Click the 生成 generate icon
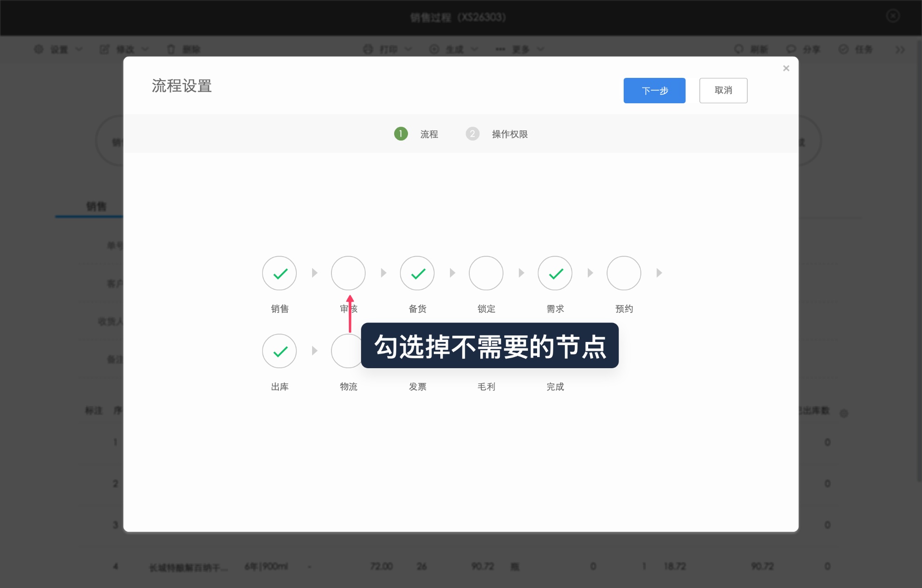This screenshot has height=588, width=922. [434, 49]
